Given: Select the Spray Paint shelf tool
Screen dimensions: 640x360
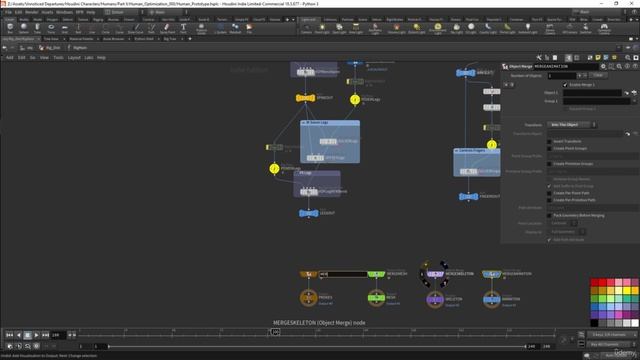Looking at the screenshot, I should click(x=167, y=28).
